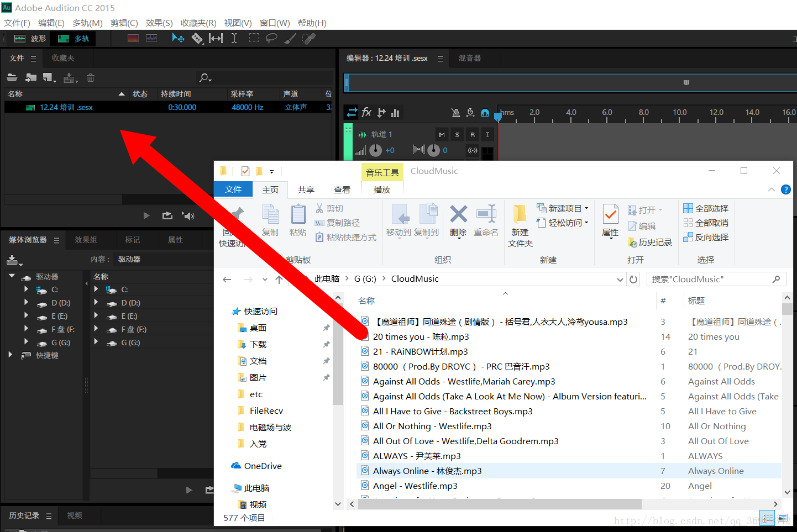Select file 20 times you - 陈粒.mp3
This screenshot has height=532, width=797.
pyautogui.click(x=421, y=336)
